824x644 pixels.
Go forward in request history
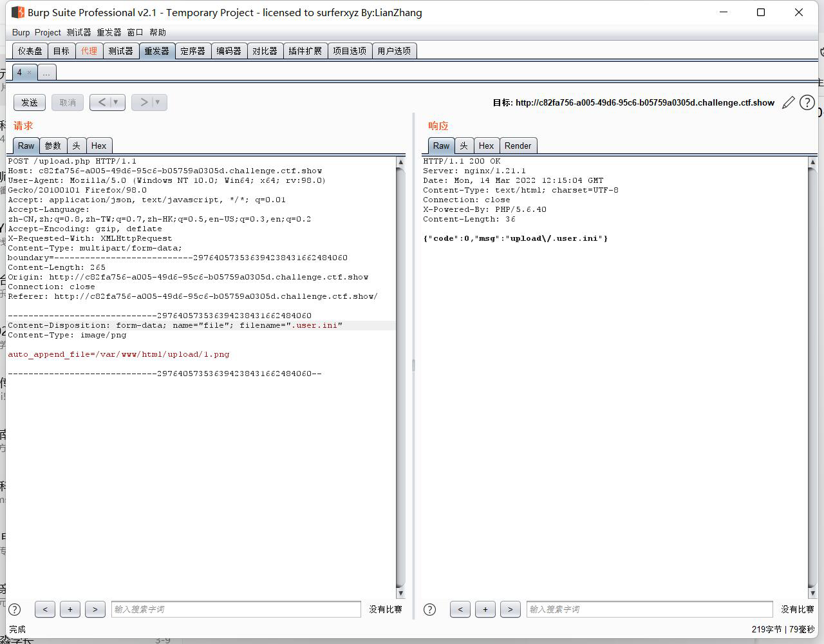pyautogui.click(x=143, y=102)
